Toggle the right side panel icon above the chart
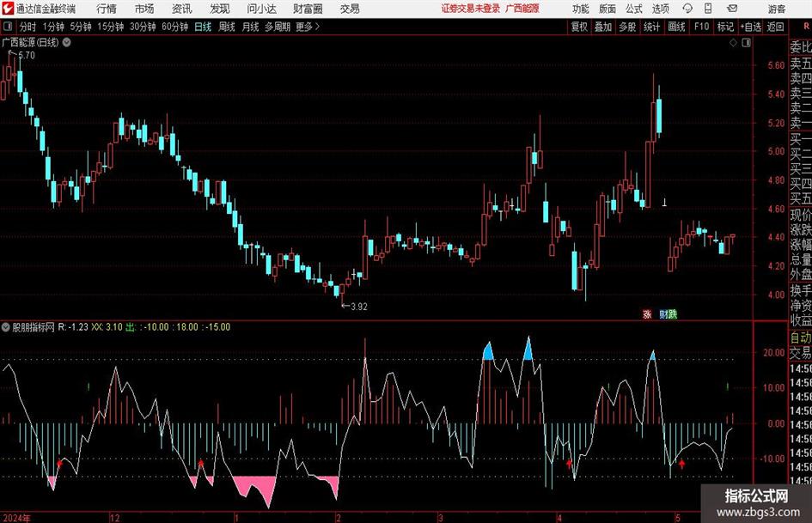 coord(746,43)
